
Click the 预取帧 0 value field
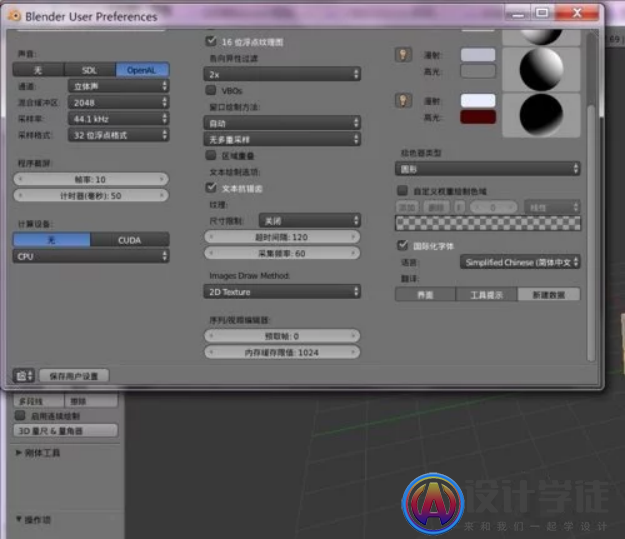[282, 336]
